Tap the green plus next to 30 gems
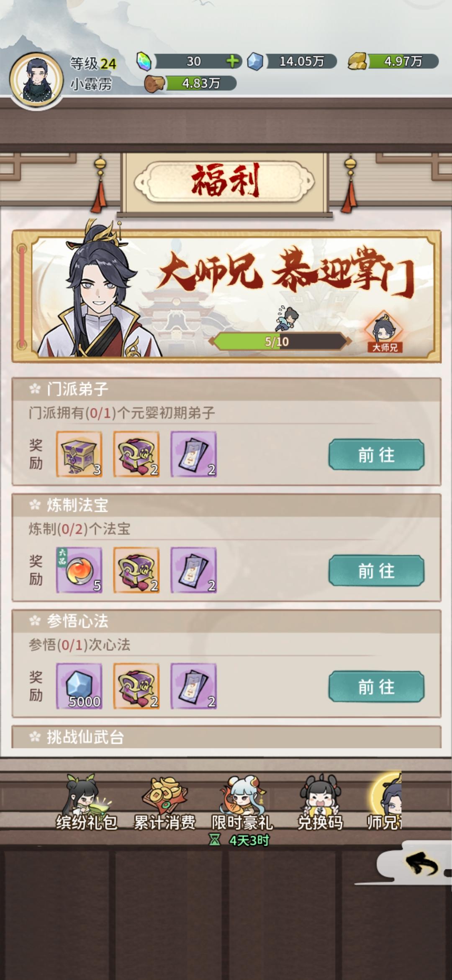Image resolution: width=452 pixels, height=980 pixels. [x=233, y=62]
